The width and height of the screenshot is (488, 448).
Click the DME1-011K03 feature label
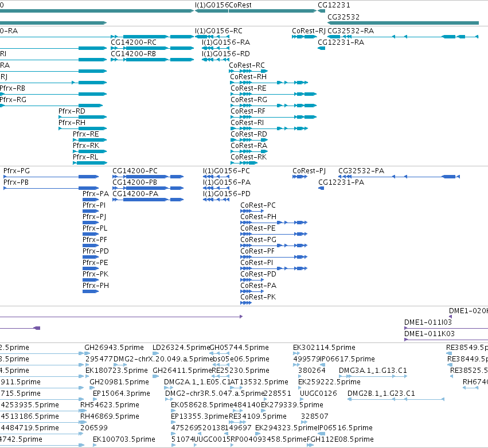point(430,334)
